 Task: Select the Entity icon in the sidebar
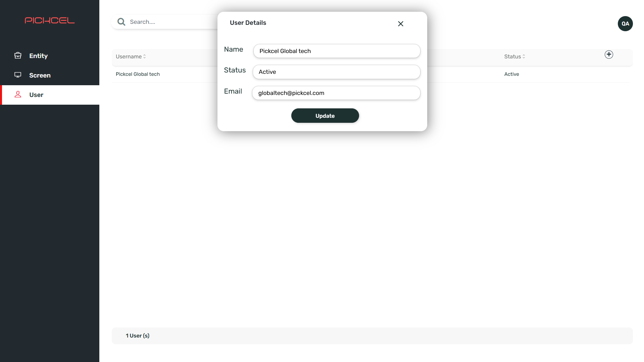click(x=18, y=55)
